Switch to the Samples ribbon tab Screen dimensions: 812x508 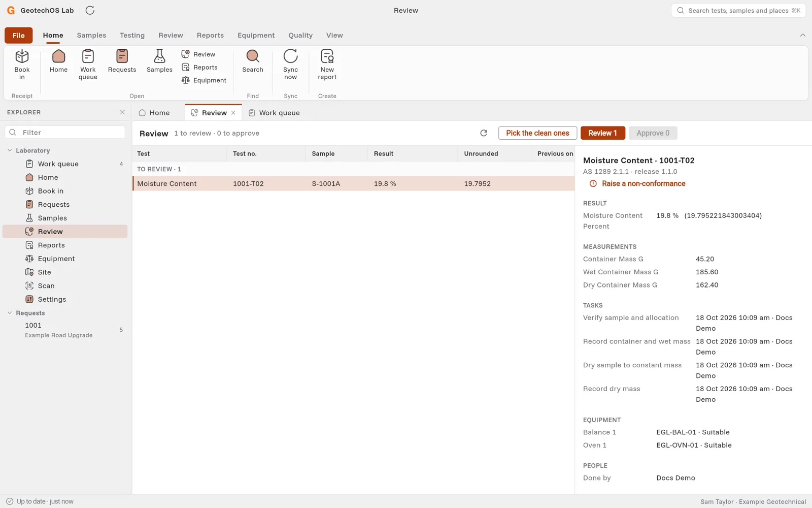[91, 35]
